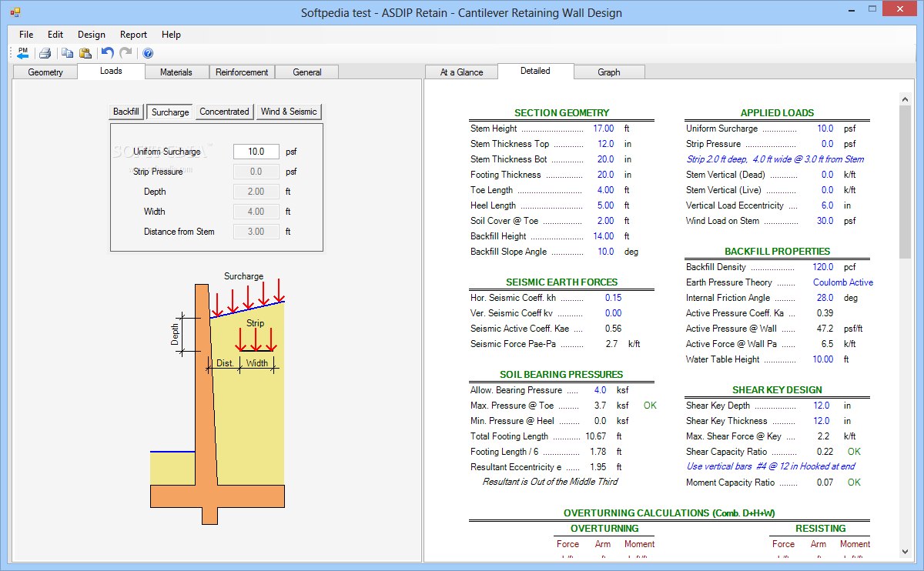Click the 'Use vertical bars #4 @ 12 in' note

(x=771, y=466)
